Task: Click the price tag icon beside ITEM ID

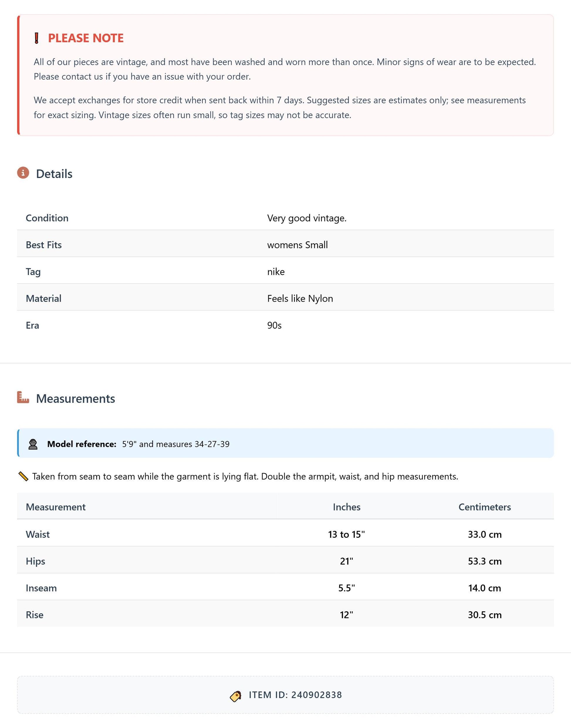Action: (x=236, y=696)
